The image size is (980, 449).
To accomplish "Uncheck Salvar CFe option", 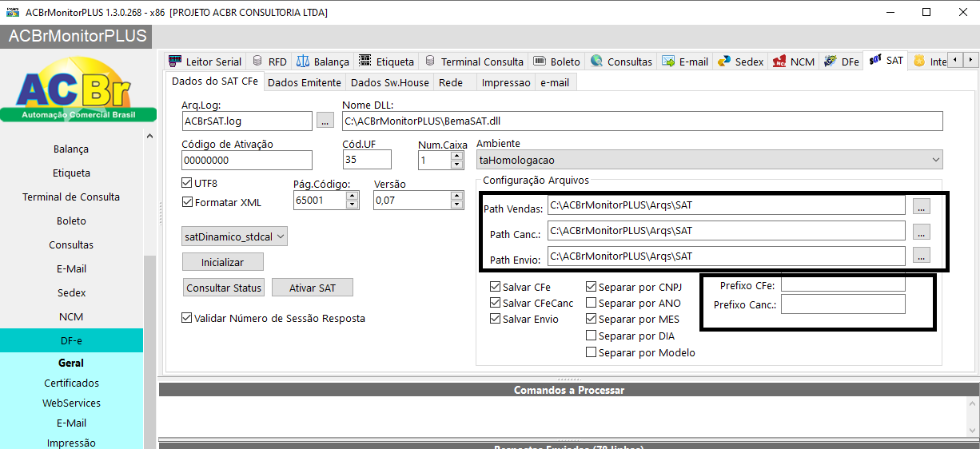I will pos(495,287).
